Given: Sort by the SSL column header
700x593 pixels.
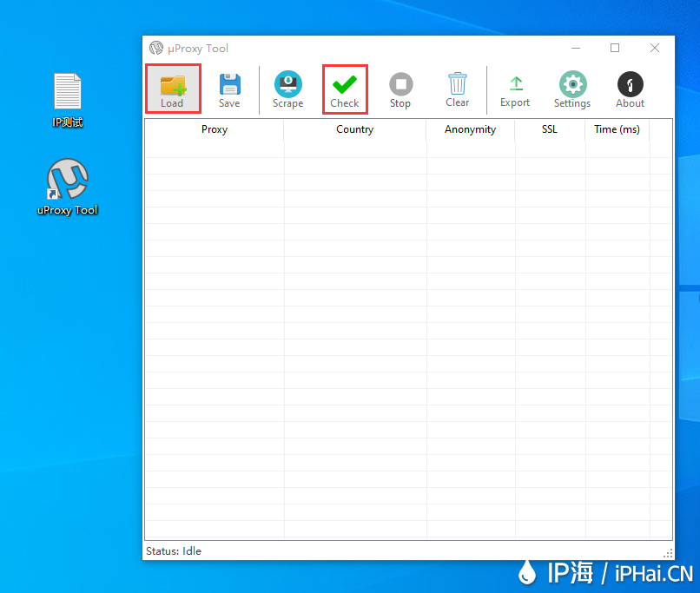Looking at the screenshot, I should (550, 129).
